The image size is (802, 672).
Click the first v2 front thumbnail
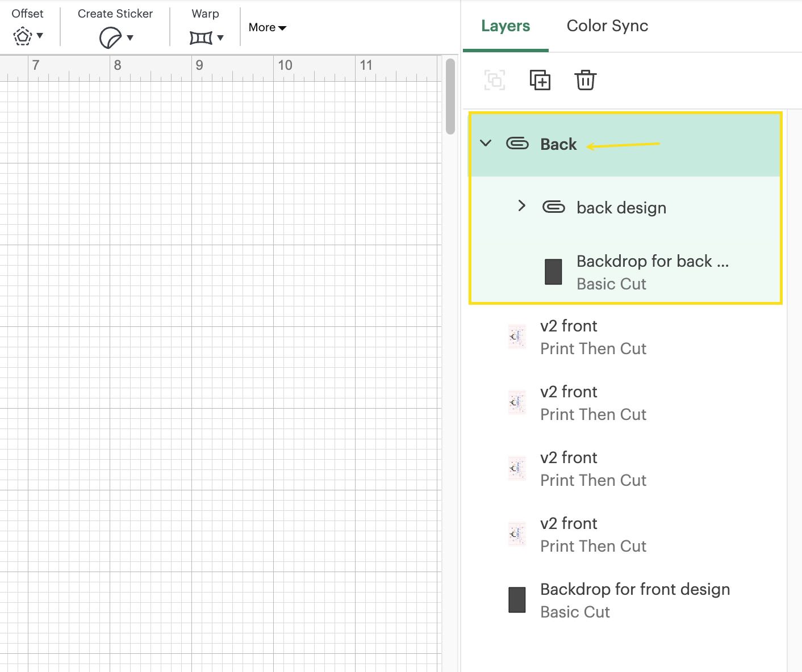pyautogui.click(x=517, y=337)
